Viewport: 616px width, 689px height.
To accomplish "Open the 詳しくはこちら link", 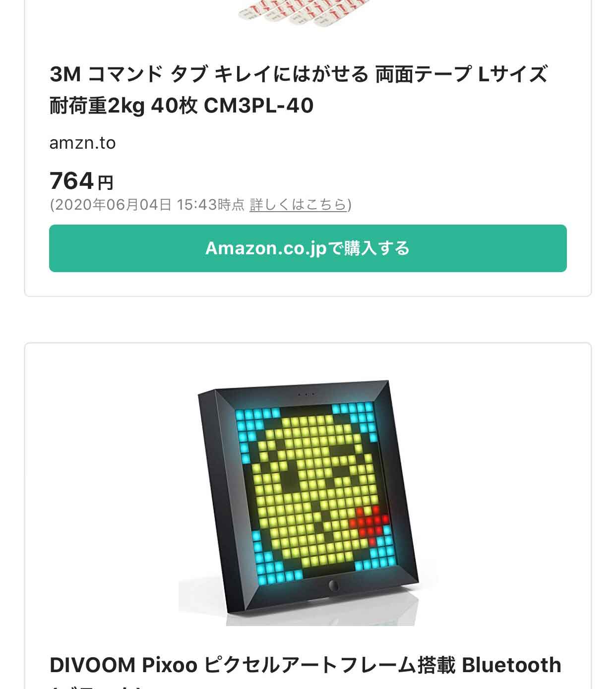I will point(298,204).
